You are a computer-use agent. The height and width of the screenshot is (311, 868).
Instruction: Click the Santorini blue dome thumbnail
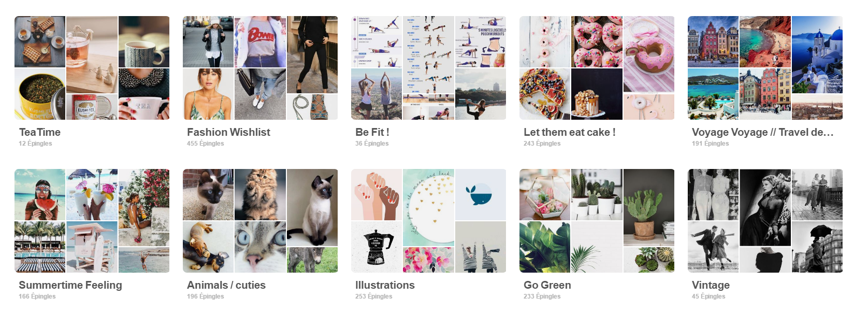[x=817, y=54]
